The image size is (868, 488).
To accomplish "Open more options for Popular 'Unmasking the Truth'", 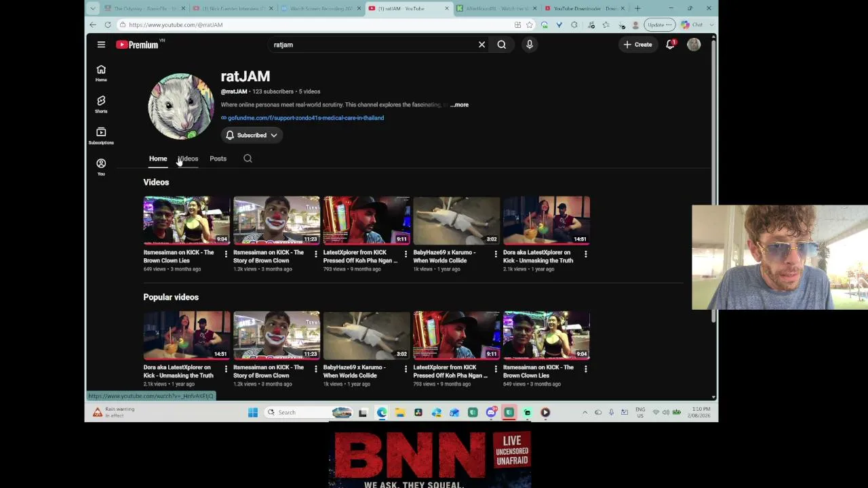I will 226,369.
